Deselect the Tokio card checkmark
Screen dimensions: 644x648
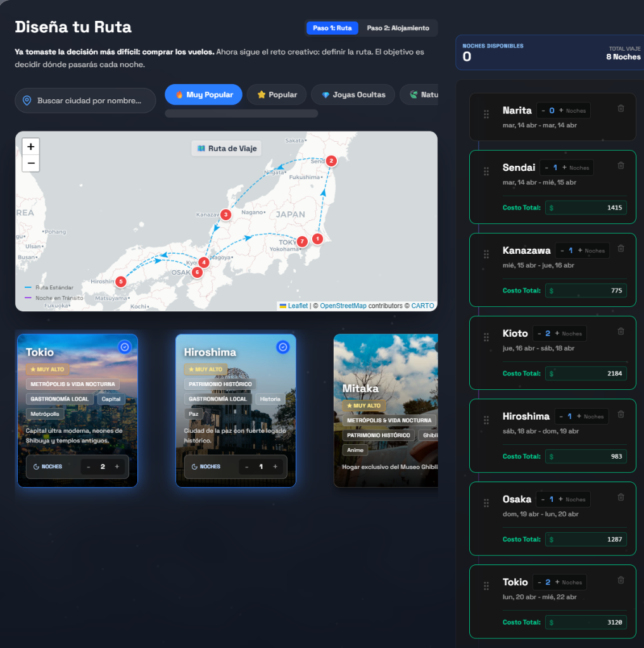pos(125,347)
